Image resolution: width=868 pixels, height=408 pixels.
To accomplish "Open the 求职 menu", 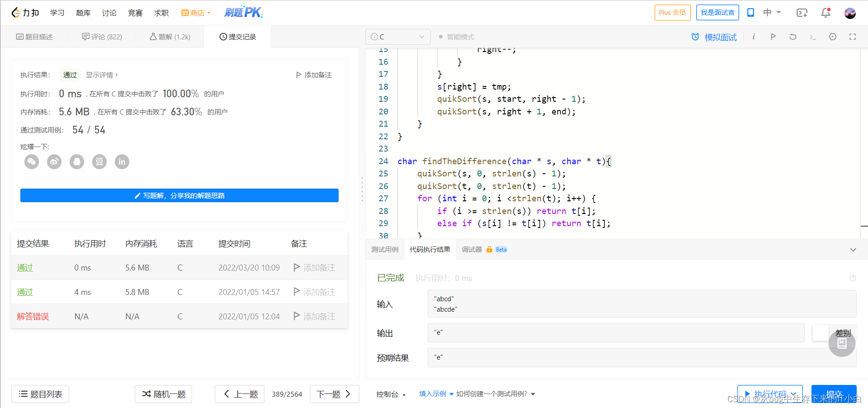I will pyautogui.click(x=161, y=13).
